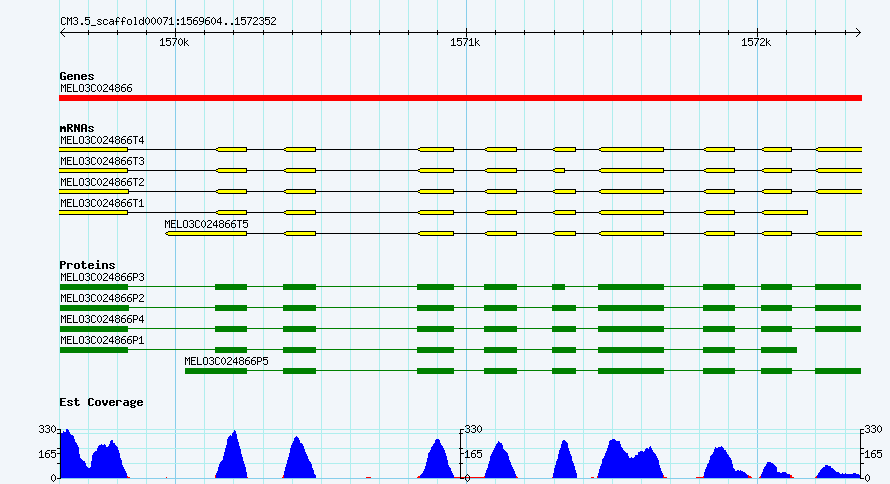This screenshot has width=890, height=484.
Task: Click the first green block of MELO3C024866P5
Action: 216,371
